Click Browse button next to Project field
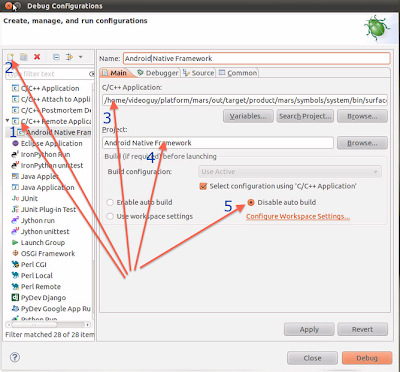The width and height of the screenshot is (400, 372). tap(362, 143)
